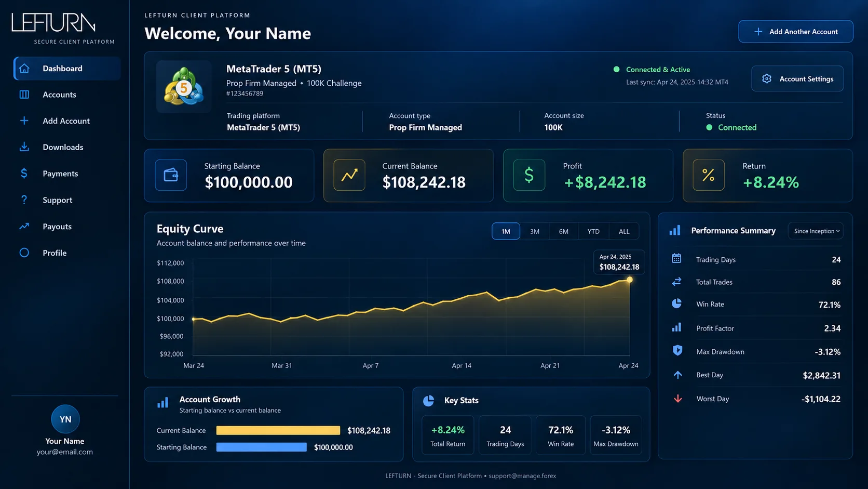Click the swap arrows icon next to Total Trades
The height and width of the screenshot is (489, 868).
pyautogui.click(x=676, y=282)
